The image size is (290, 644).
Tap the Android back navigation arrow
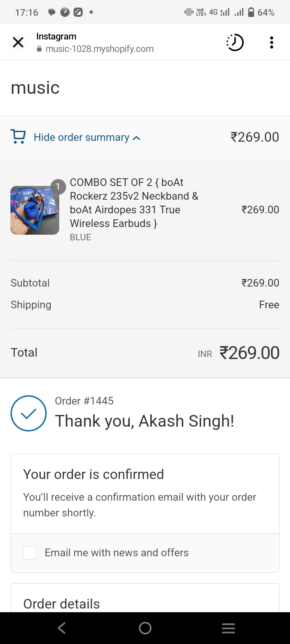61,628
